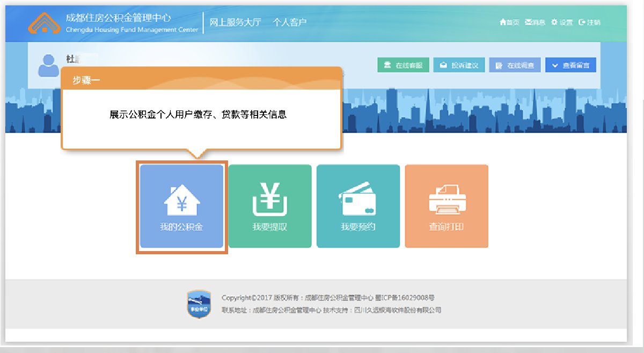This screenshot has height=353, width=644.
Task: Expand the 查看留言 dropdown
Action: (570, 65)
